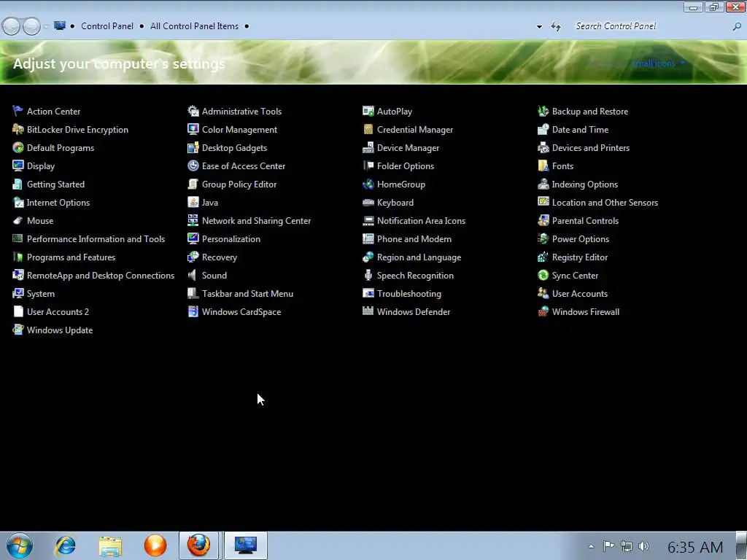747x560 pixels.
Task: Click the AutoPlay icon
Action: pos(368,111)
